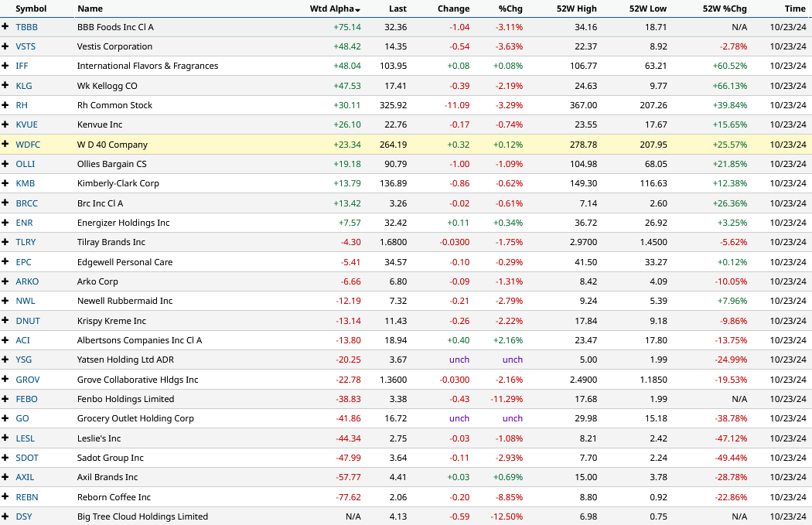The height and width of the screenshot is (525, 812).
Task: Open the TLRY symbol link
Action: (x=26, y=242)
